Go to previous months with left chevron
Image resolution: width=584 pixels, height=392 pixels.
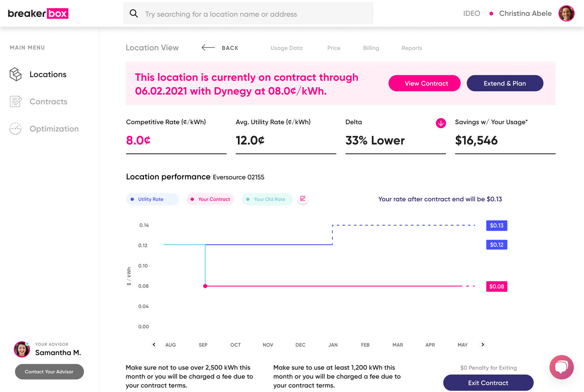(154, 344)
